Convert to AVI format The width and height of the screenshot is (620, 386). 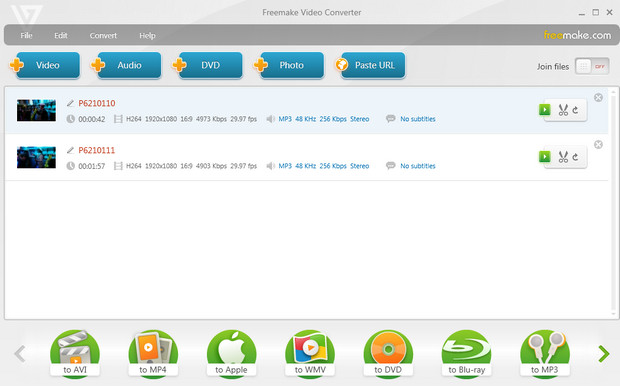75,353
